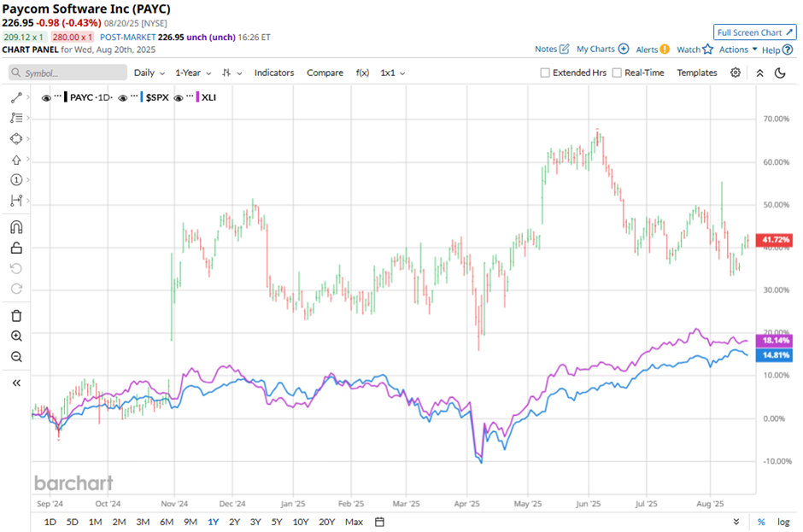Select the 3M time range
Screen dimensions: 803x532
pyautogui.click(x=143, y=522)
